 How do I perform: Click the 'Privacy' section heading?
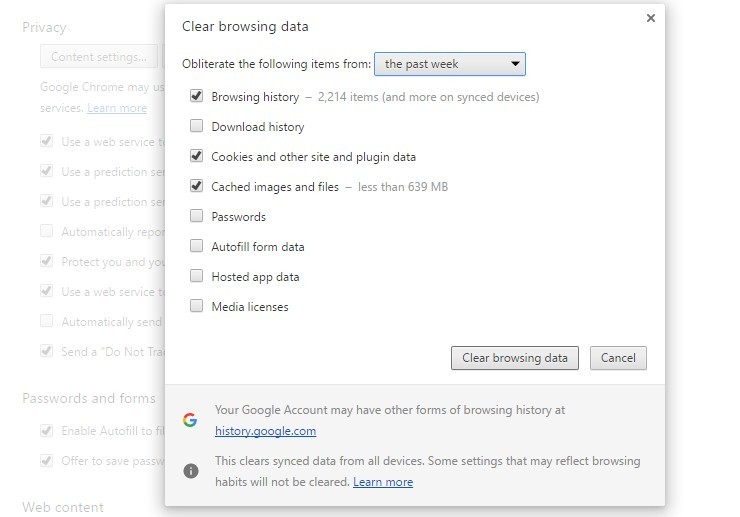(44, 27)
